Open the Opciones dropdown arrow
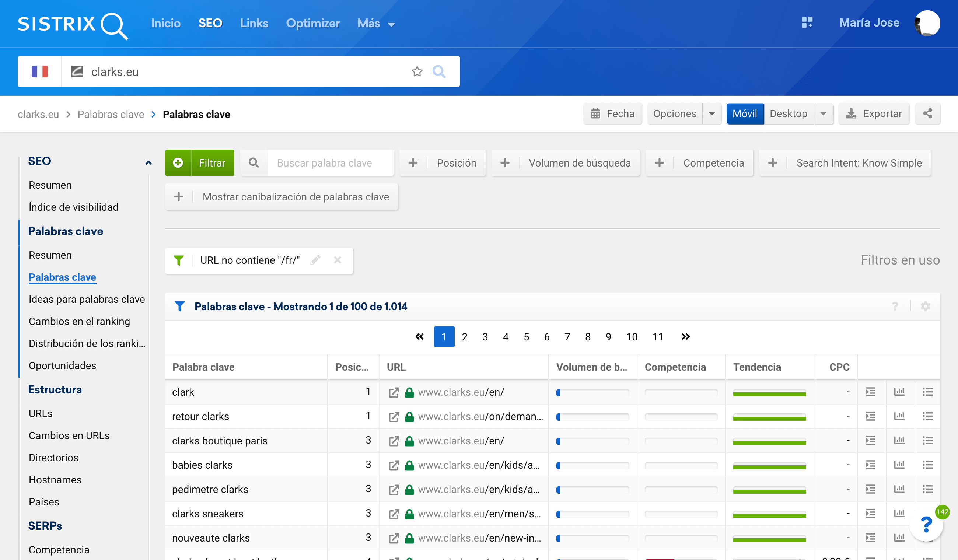The width and height of the screenshot is (958, 560). point(712,113)
